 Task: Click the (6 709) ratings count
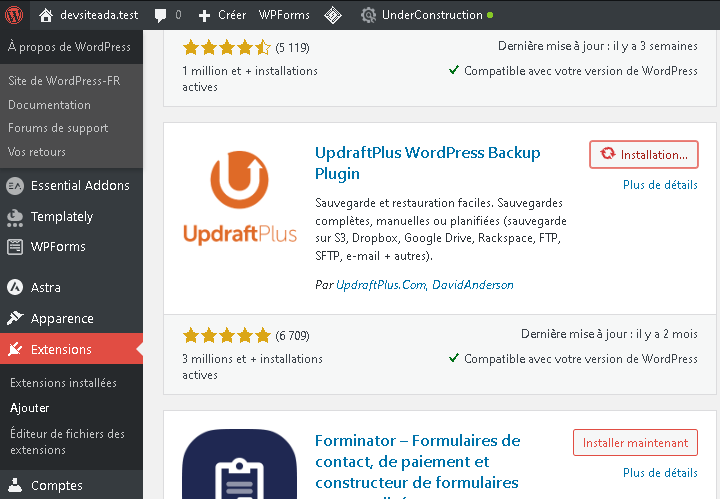(292, 336)
